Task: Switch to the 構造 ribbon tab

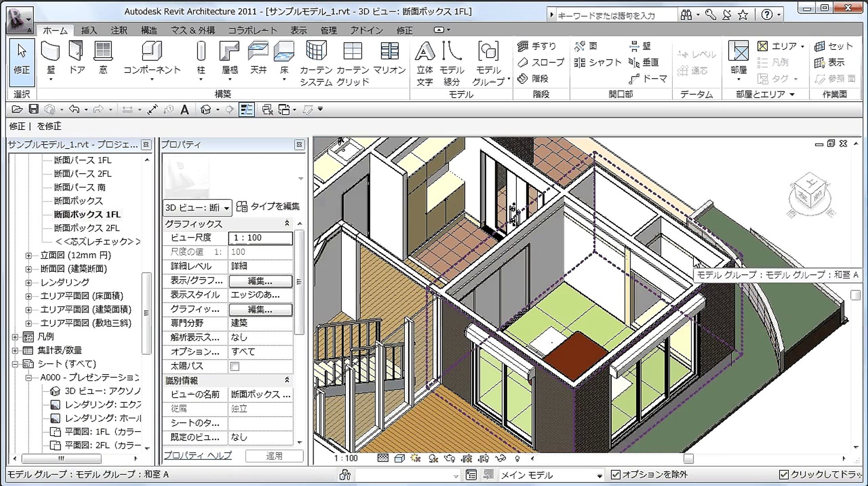Action: point(149,30)
